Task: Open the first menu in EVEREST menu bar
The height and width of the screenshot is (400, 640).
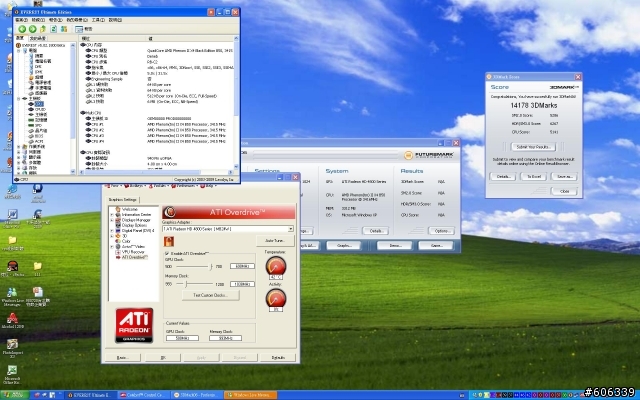Action: click(22, 20)
